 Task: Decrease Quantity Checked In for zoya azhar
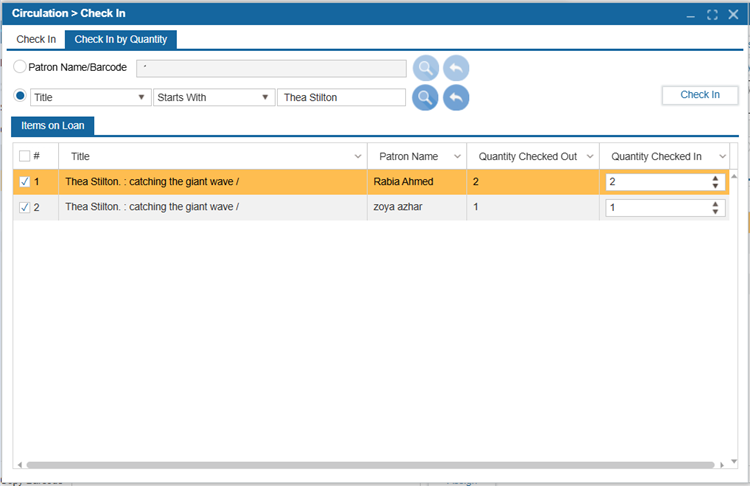(715, 211)
